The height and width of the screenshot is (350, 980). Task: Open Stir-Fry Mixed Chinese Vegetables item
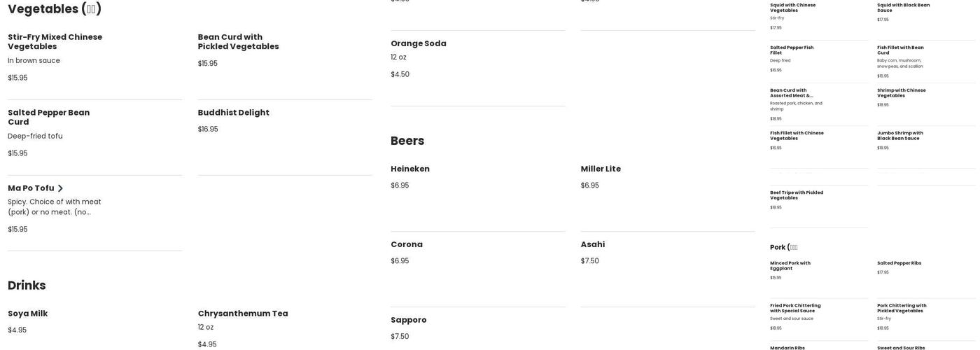(55, 42)
